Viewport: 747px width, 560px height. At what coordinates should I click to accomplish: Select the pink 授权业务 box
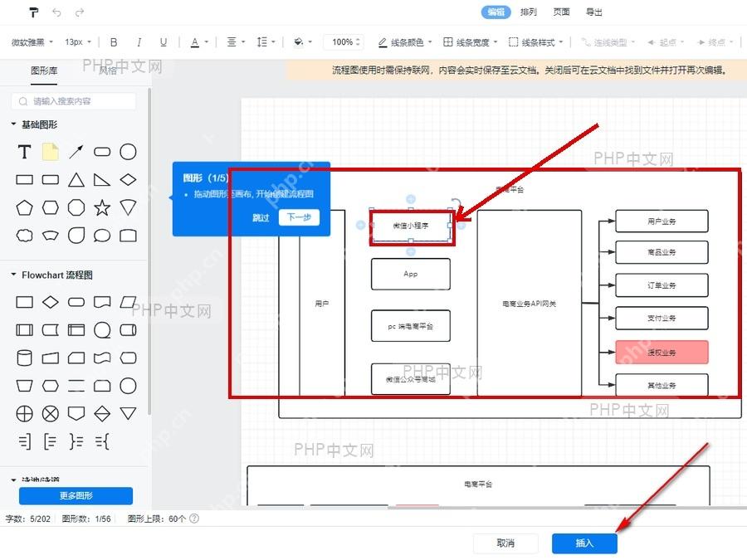click(662, 353)
